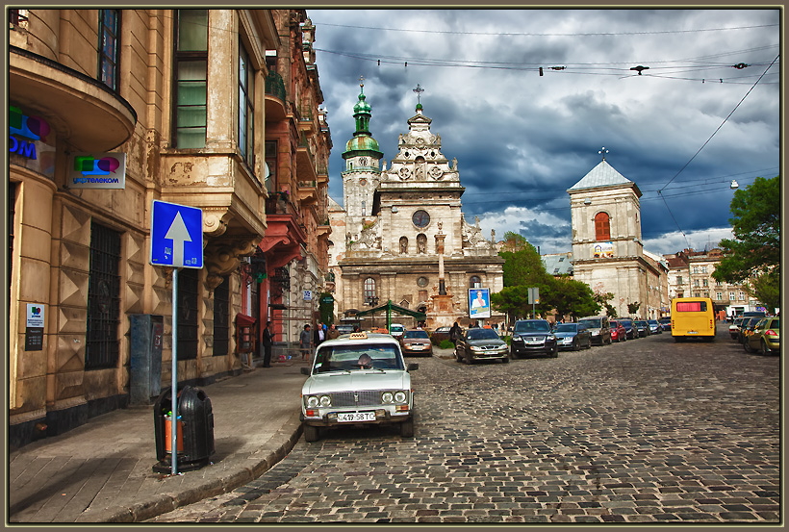
Task: Click the arched red window of the right tower
Action: coord(602,226)
